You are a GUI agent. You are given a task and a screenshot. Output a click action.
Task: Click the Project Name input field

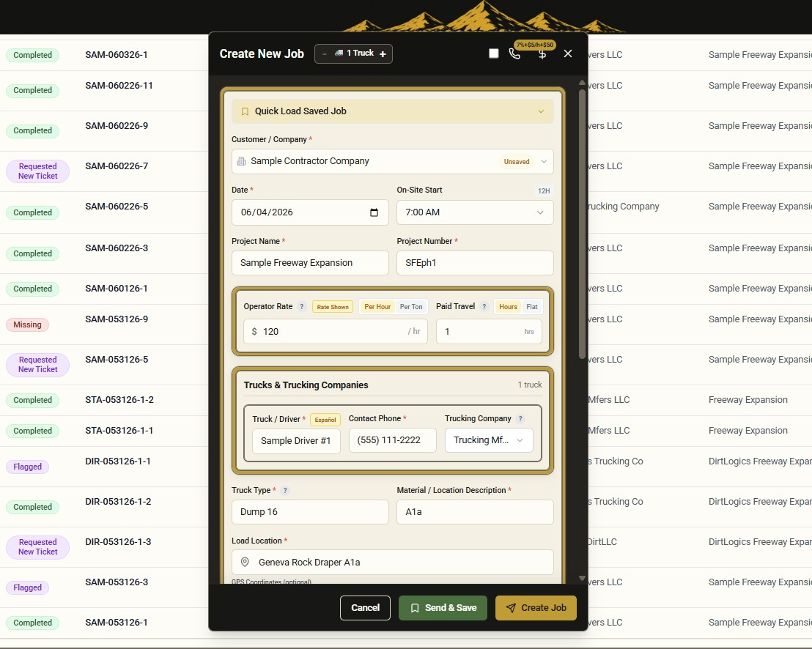pyautogui.click(x=310, y=263)
